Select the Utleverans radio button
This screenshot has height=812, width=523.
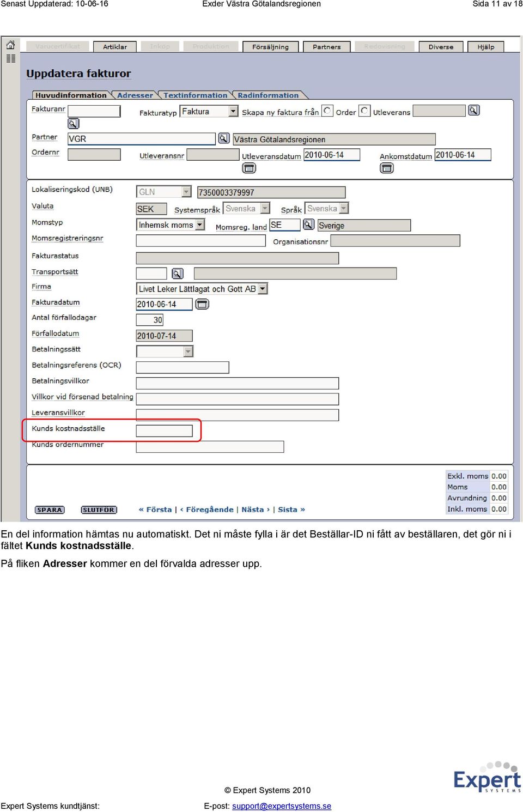364,111
